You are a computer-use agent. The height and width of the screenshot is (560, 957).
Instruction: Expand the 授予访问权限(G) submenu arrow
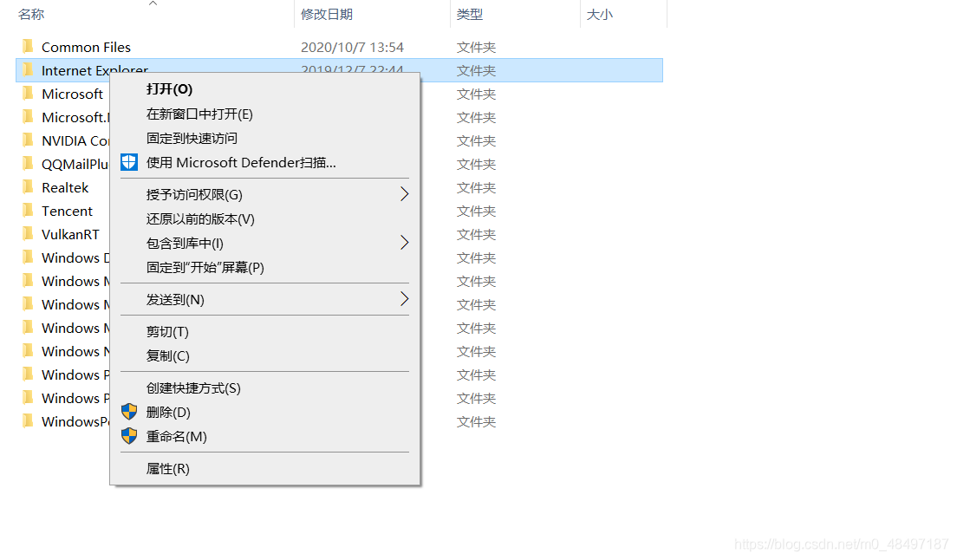(x=404, y=194)
